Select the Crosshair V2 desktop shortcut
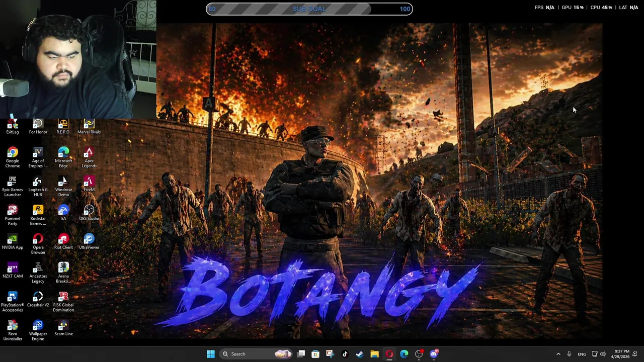644x362 pixels. (38, 299)
